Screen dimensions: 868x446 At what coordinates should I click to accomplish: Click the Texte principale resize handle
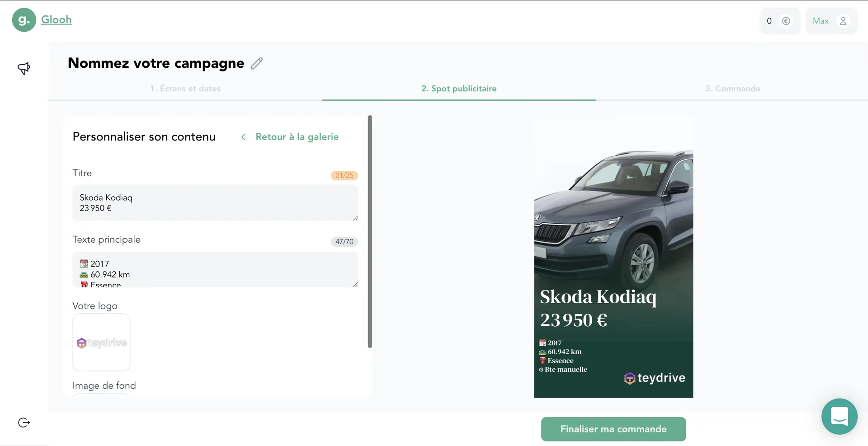click(x=355, y=285)
